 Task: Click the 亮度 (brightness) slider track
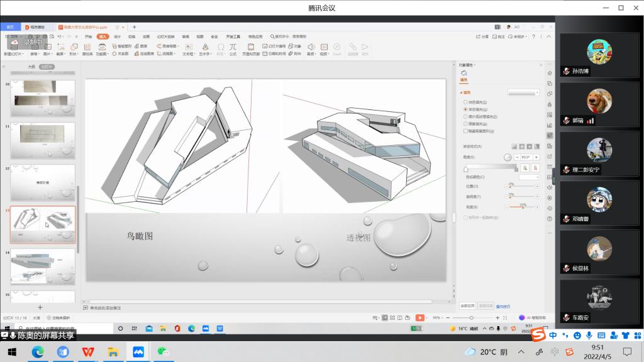522,207
